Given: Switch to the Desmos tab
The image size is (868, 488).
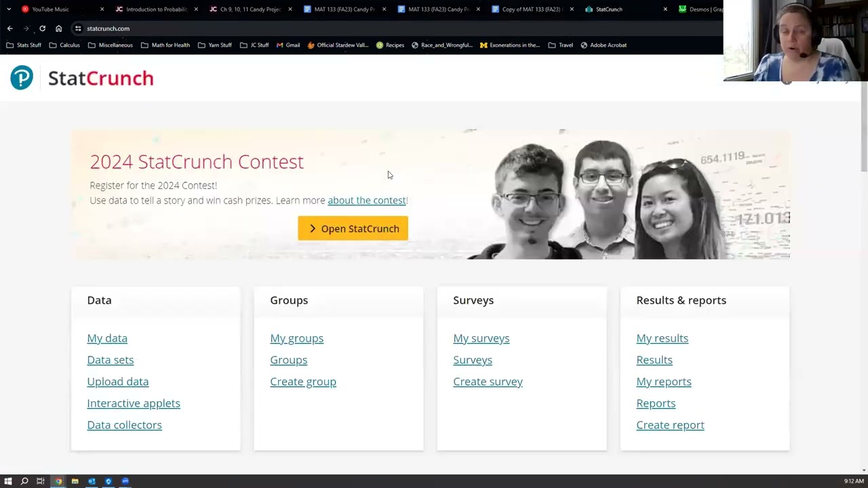Looking at the screenshot, I should 701,9.
